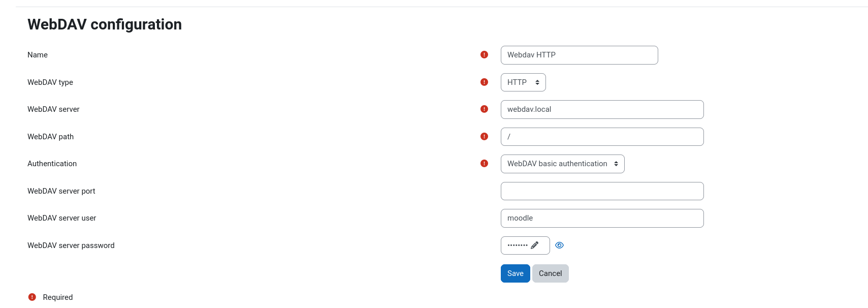The image size is (868, 308).
Task: Expand the WebDAV basic authentication dropdown
Action: point(562,164)
